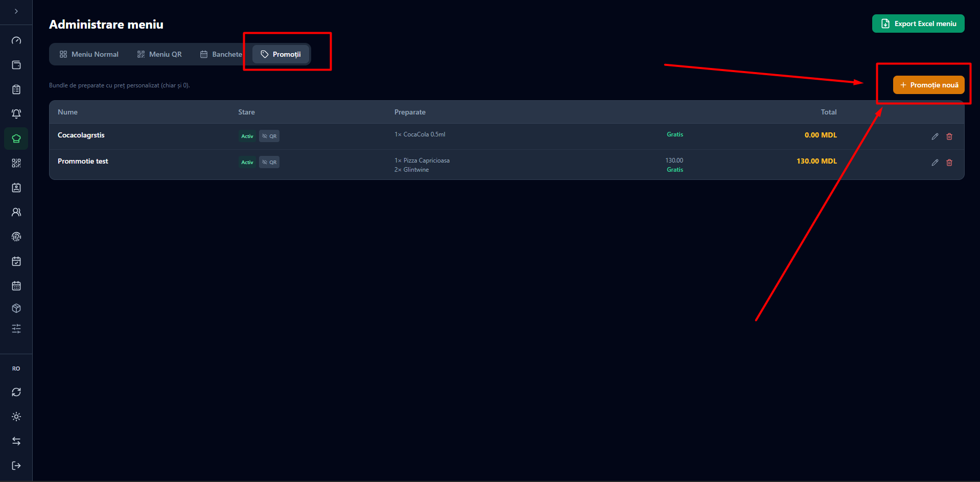Toggle the light/dark theme sun icon
The height and width of the screenshot is (482, 980).
coord(16,417)
